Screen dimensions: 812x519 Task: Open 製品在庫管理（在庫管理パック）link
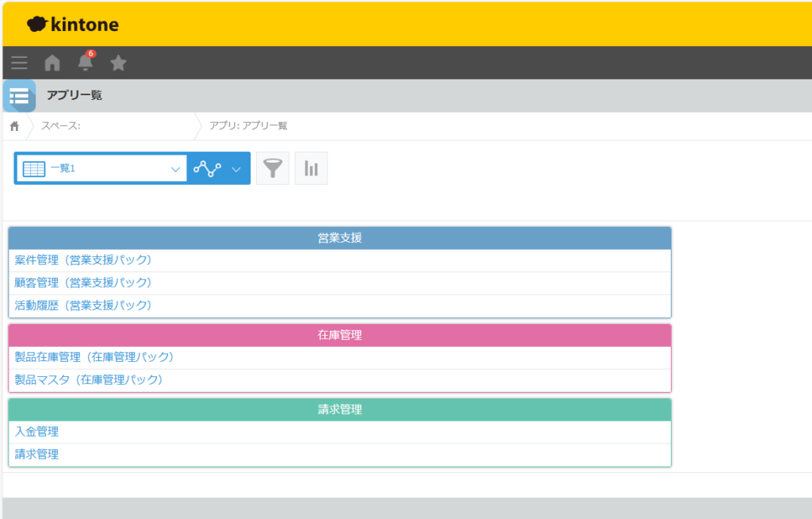click(x=94, y=357)
